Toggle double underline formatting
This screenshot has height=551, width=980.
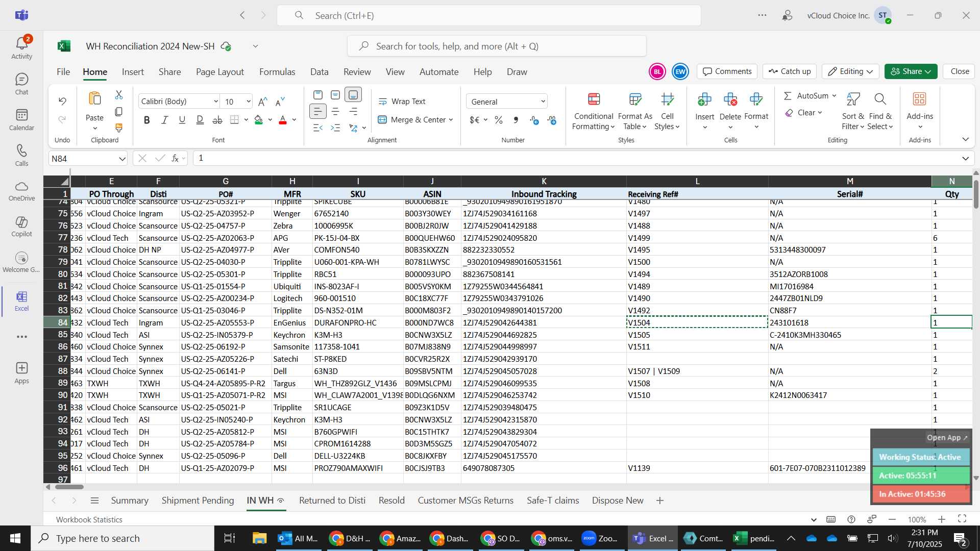coord(200,120)
